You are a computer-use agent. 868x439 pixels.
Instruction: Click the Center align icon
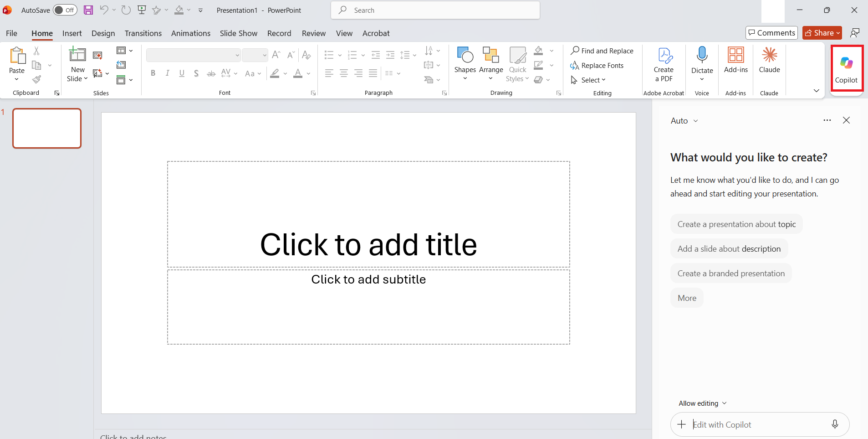(344, 73)
